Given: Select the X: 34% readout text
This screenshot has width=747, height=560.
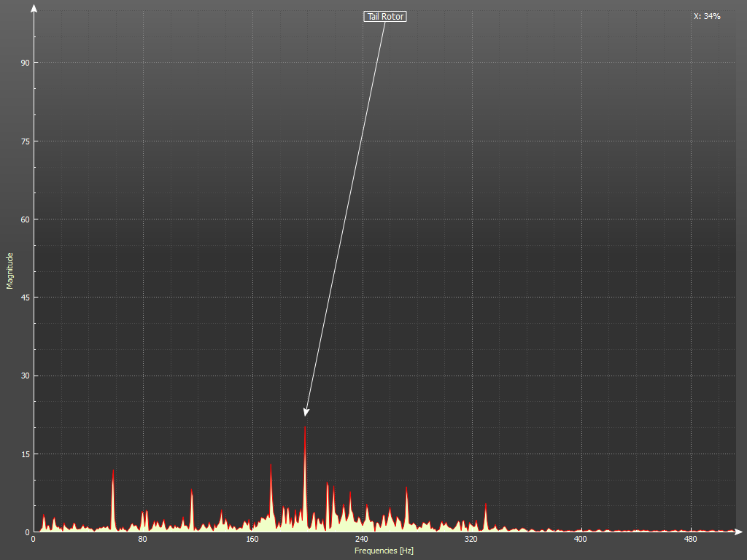Looking at the screenshot, I should coord(707,16).
